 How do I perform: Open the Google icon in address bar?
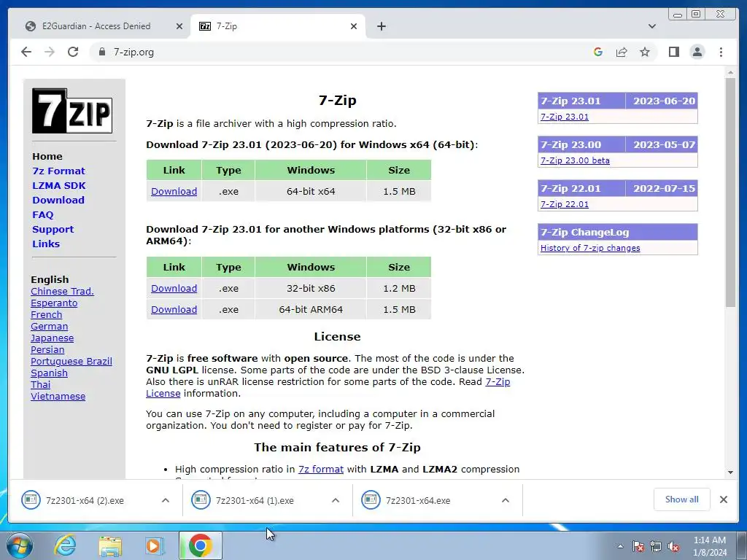tap(598, 52)
